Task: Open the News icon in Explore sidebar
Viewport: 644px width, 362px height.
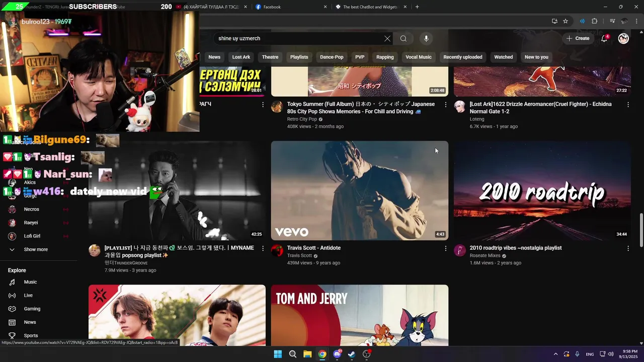Action: pyautogui.click(x=12, y=322)
